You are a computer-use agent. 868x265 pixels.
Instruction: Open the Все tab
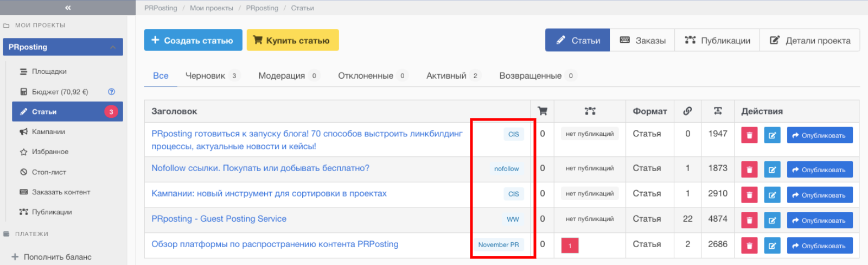(161, 75)
